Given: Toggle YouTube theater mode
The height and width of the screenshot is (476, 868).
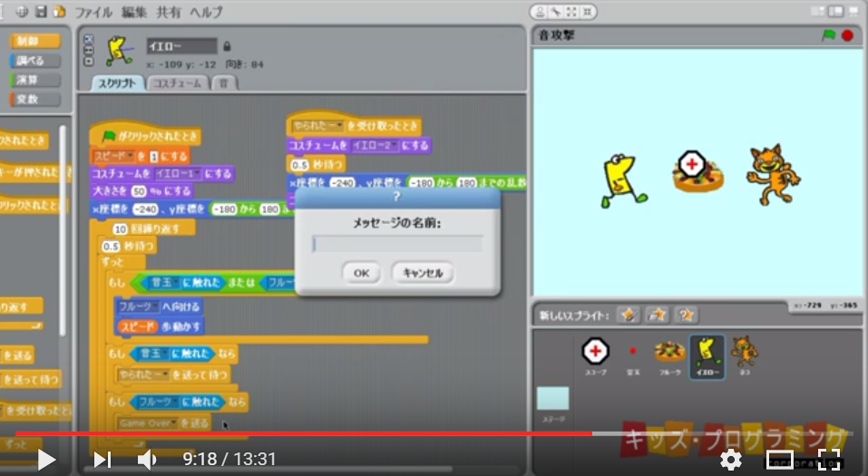Looking at the screenshot, I should pos(780,460).
